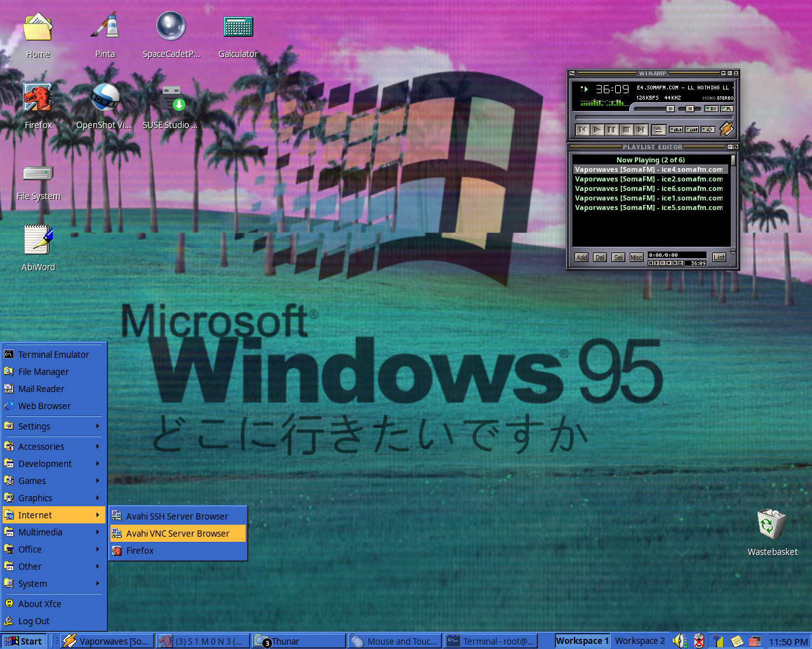Adjust the Winamp volume slider

tap(670, 108)
